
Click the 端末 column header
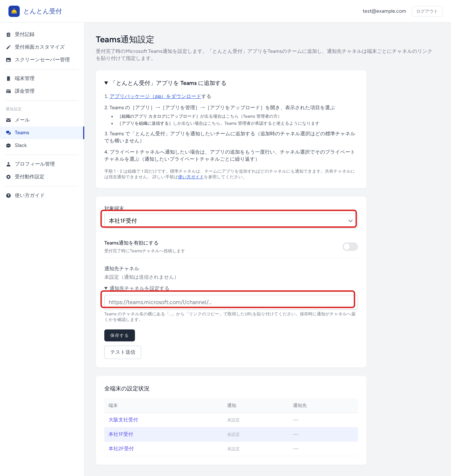click(x=113, y=406)
